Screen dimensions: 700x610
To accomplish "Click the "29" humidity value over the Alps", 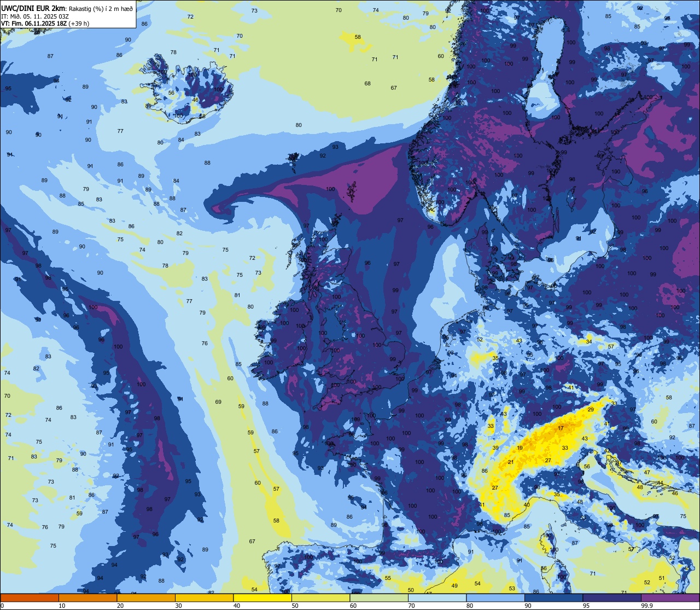I will coord(591,410).
